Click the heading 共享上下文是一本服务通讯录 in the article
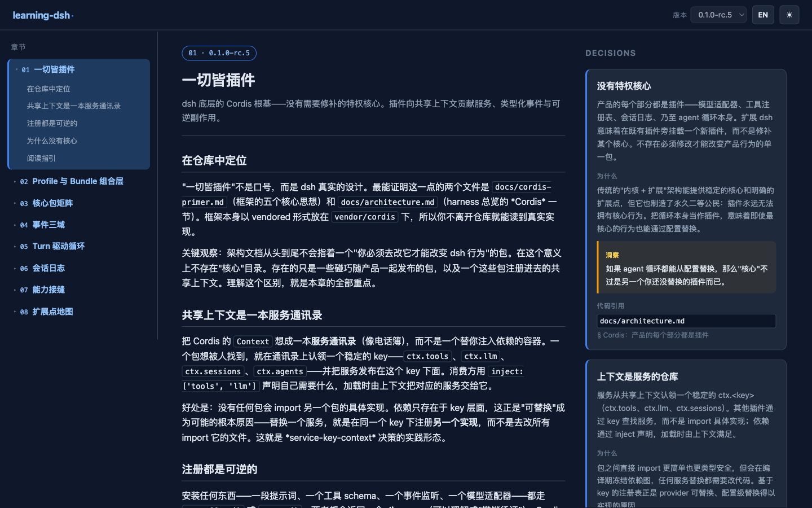 point(252,315)
